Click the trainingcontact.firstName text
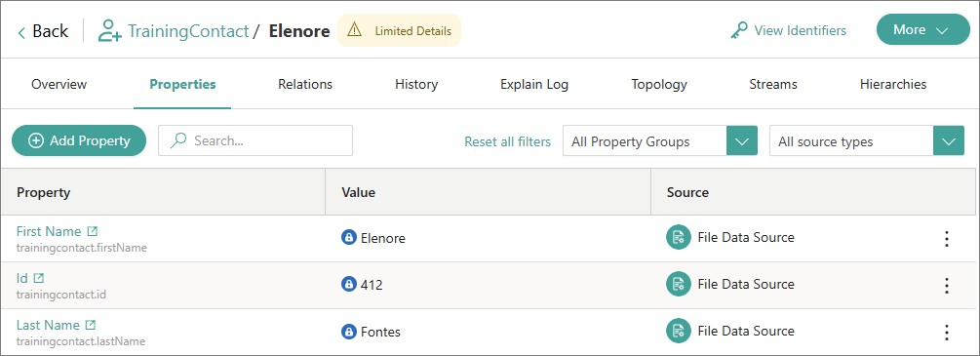 click(x=81, y=248)
